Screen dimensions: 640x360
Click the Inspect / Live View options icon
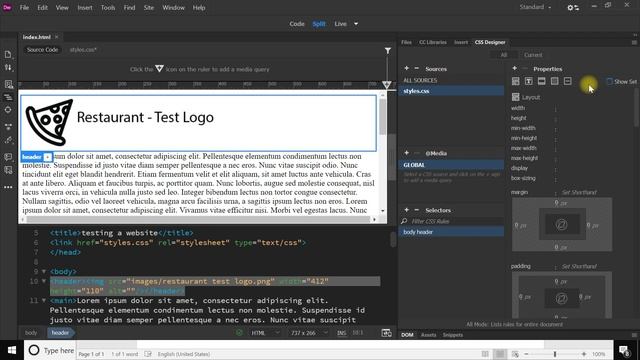click(8, 84)
